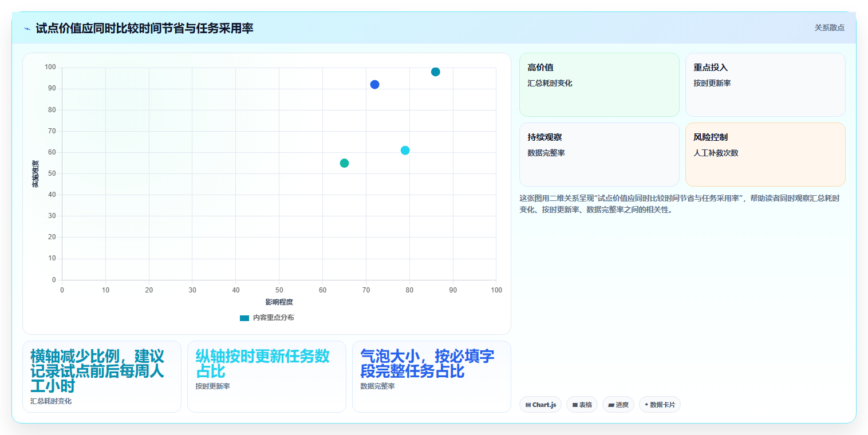Open the 持续观察 card

pyautogui.click(x=599, y=155)
